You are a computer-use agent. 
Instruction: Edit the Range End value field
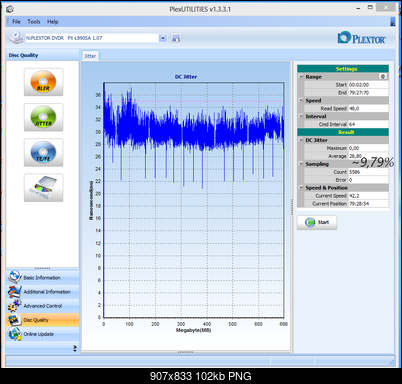click(x=368, y=93)
